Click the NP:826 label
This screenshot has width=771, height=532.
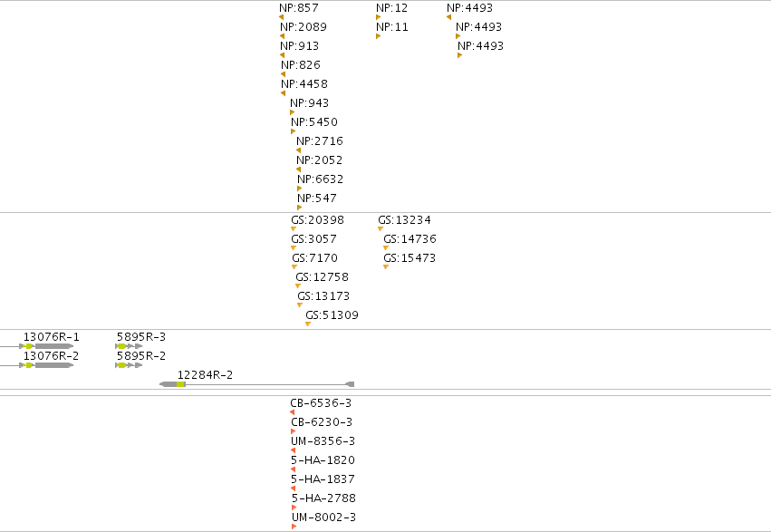301,65
